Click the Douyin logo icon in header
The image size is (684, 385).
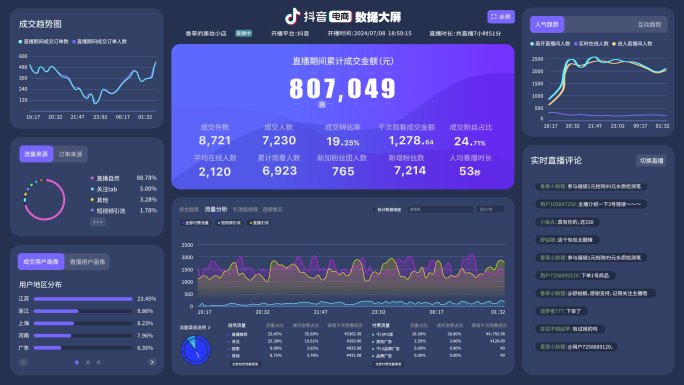pos(292,16)
